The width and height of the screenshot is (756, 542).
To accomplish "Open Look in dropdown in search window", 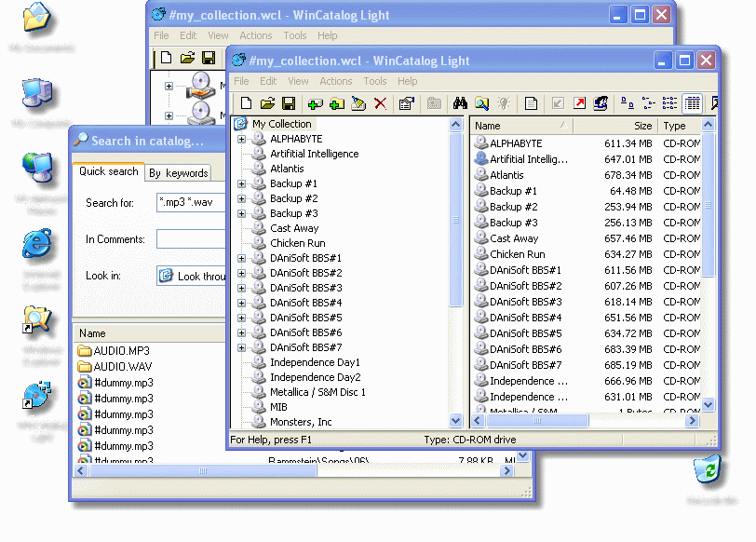I will click(191, 276).
